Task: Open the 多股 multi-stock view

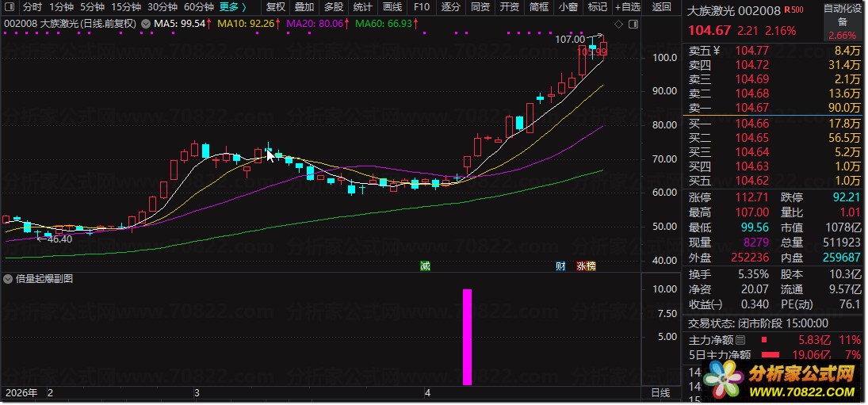Action: (x=333, y=7)
